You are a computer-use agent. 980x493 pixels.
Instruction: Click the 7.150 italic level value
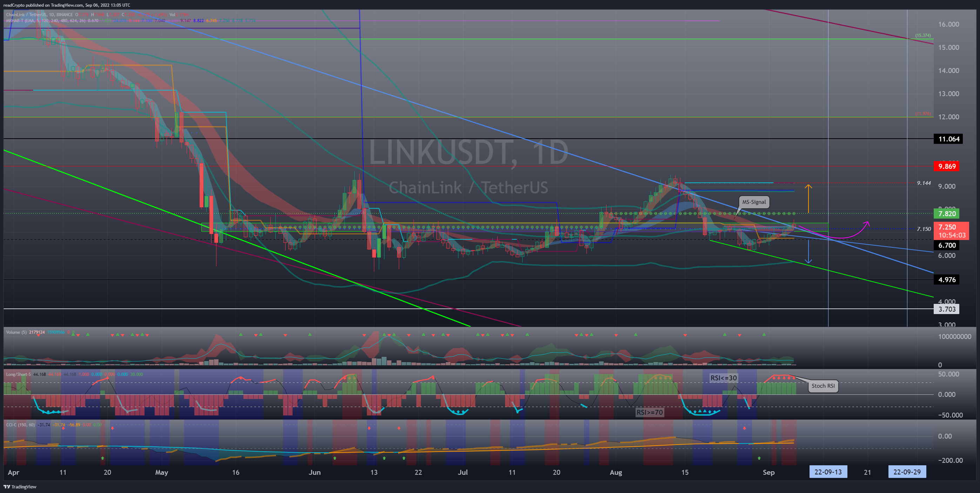coord(924,229)
